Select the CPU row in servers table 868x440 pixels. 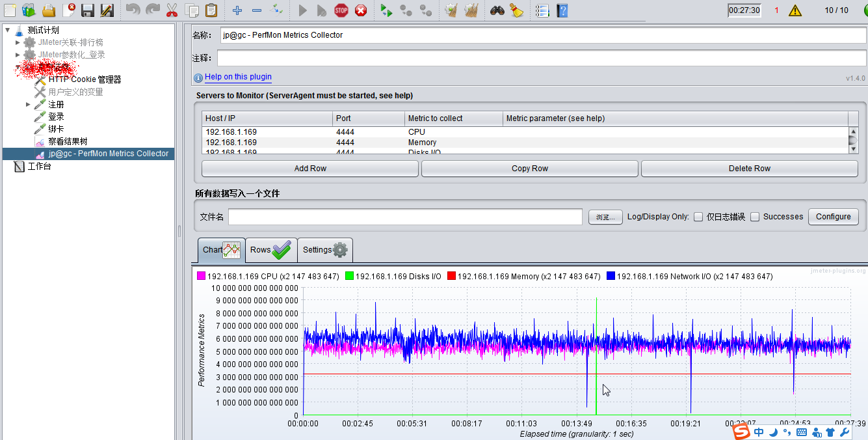click(x=525, y=132)
